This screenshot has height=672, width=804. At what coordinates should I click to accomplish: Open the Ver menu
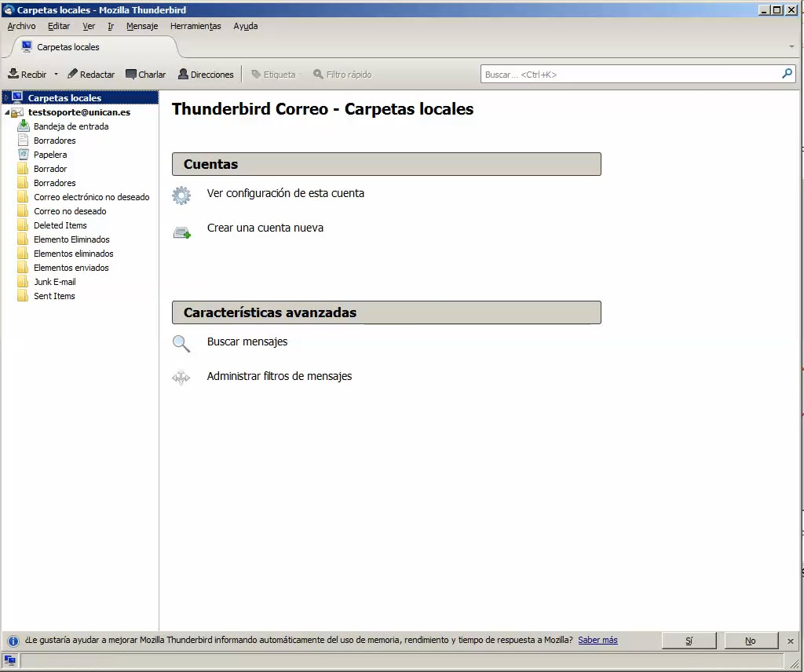89,26
